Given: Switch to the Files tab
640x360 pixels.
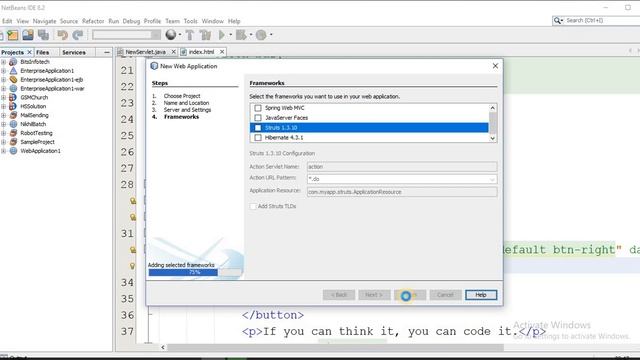Looking at the screenshot, I should coord(42,52).
